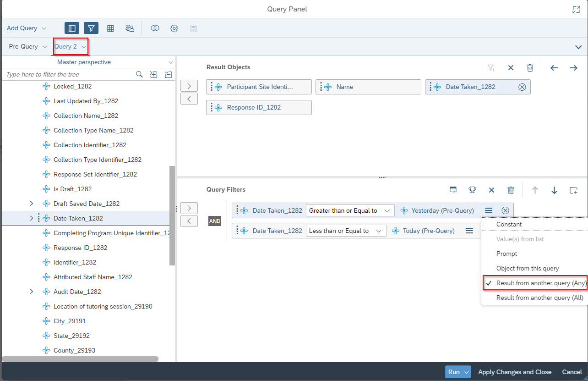Click the add nested filter icon
Image resolution: width=588 pixels, height=381 pixels.
(573, 190)
